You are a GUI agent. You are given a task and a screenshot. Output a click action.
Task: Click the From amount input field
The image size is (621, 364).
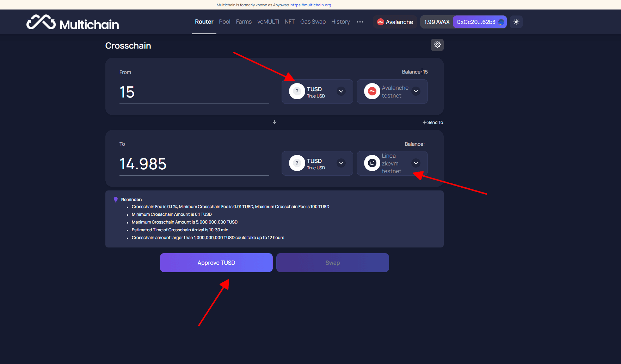point(194,92)
